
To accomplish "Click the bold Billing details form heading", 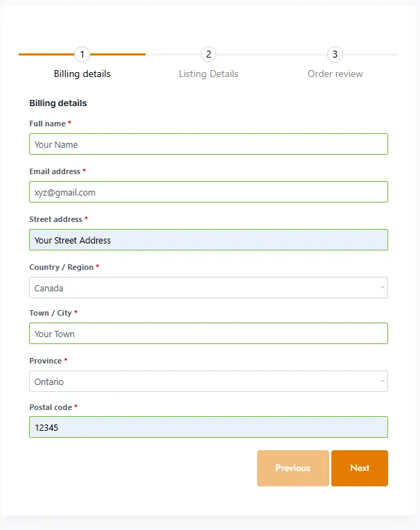I will [x=58, y=103].
